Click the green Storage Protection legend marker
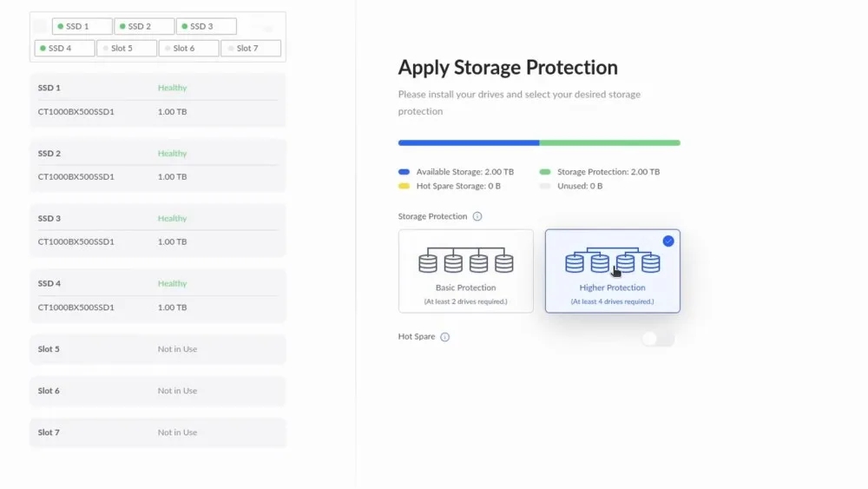This screenshot has width=868, height=489. [x=545, y=172]
